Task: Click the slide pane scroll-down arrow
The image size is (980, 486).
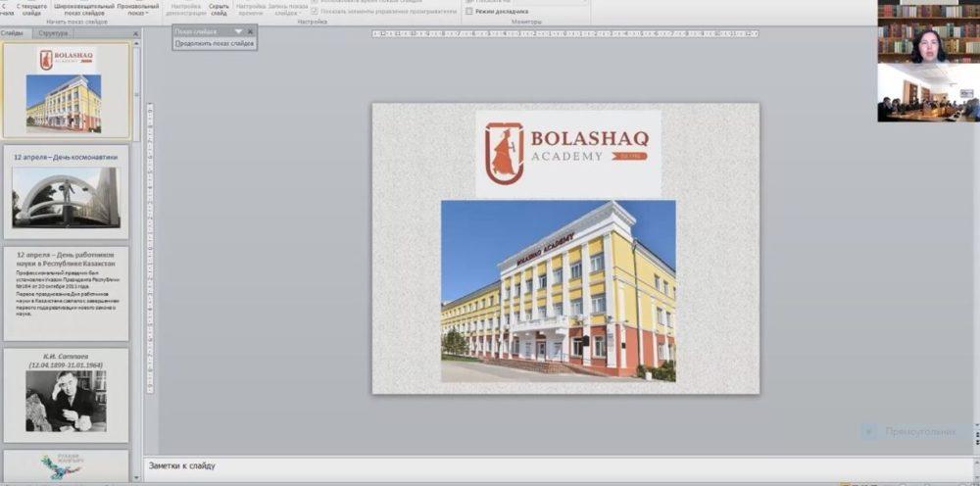Action: click(137, 478)
